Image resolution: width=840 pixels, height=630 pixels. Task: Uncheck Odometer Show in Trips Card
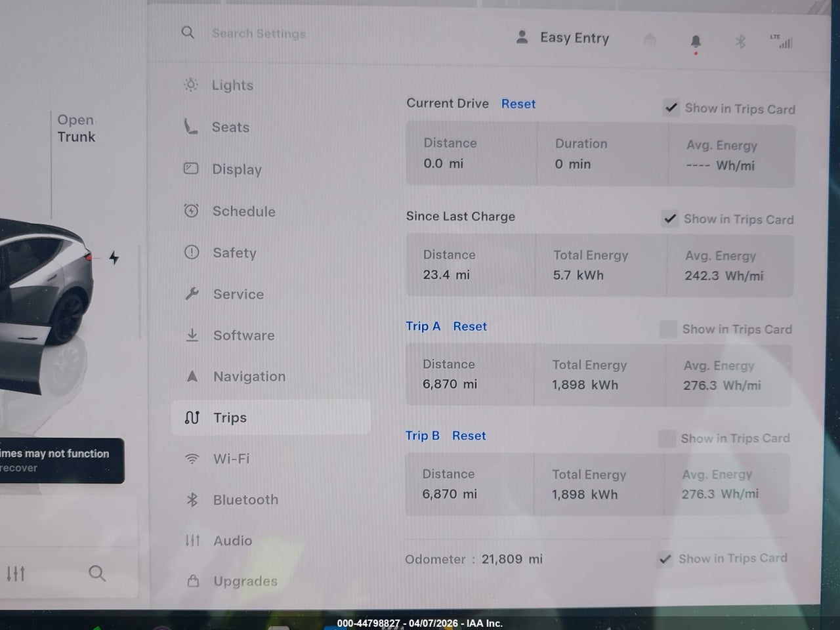[x=665, y=558]
